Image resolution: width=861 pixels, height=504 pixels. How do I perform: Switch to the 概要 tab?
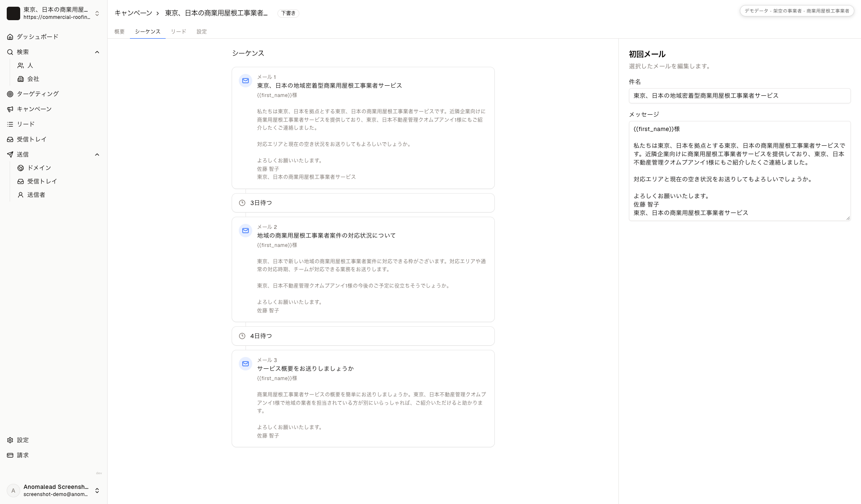tap(119, 31)
